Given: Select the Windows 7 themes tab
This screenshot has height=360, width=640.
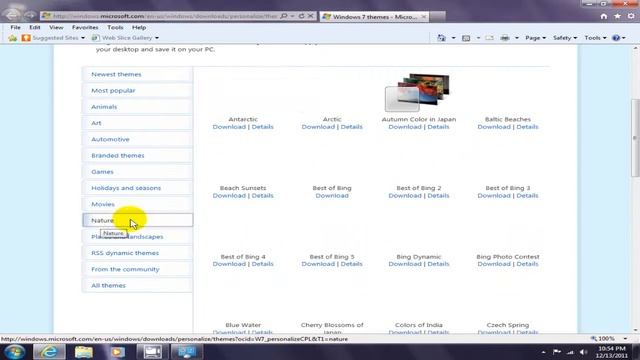Looking at the screenshot, I should click(374, 16).
